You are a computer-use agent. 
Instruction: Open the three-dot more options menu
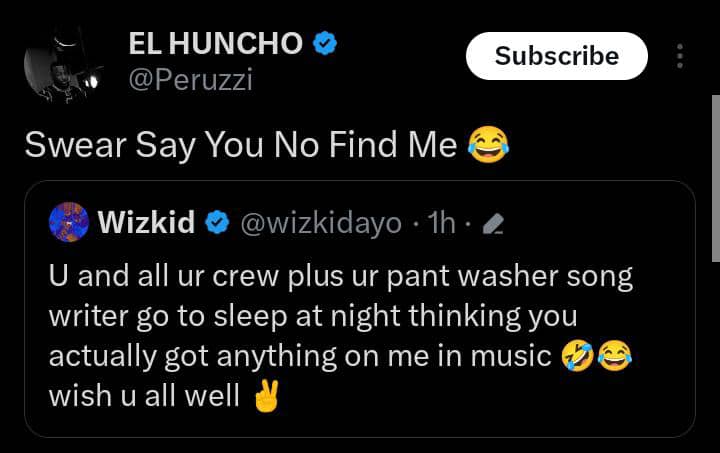coord(680,56)
